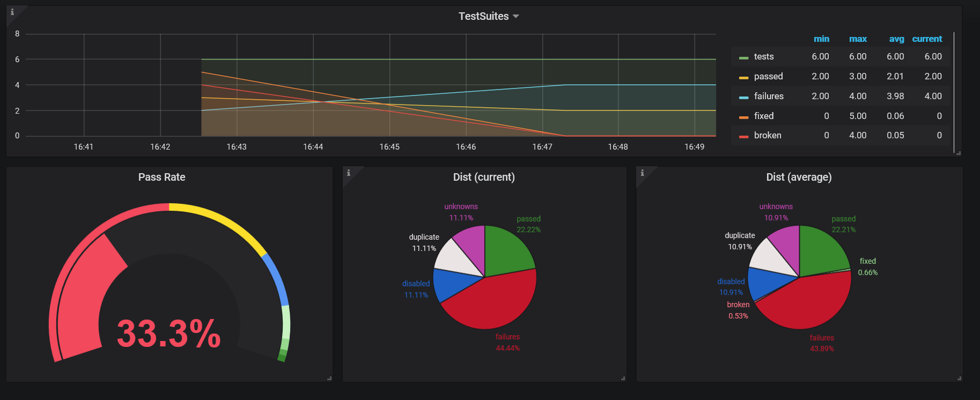Click the legend vertical scrollbar

pyautogui.click(x=954, y=93)
